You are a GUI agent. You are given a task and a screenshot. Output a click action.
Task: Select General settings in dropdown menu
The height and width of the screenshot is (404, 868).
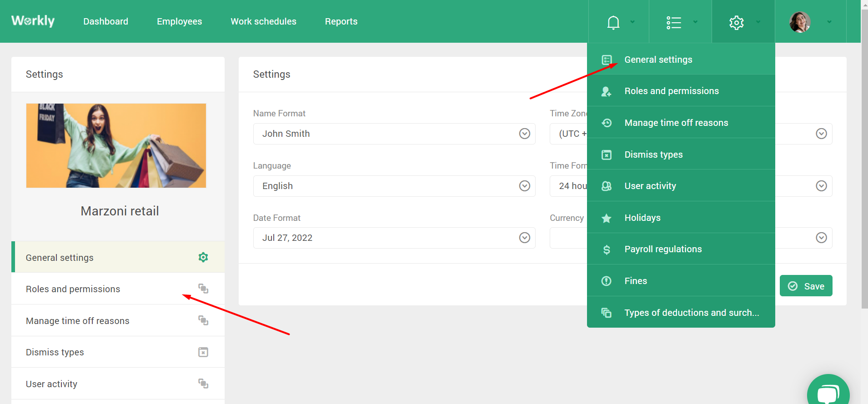click(681, 59)
